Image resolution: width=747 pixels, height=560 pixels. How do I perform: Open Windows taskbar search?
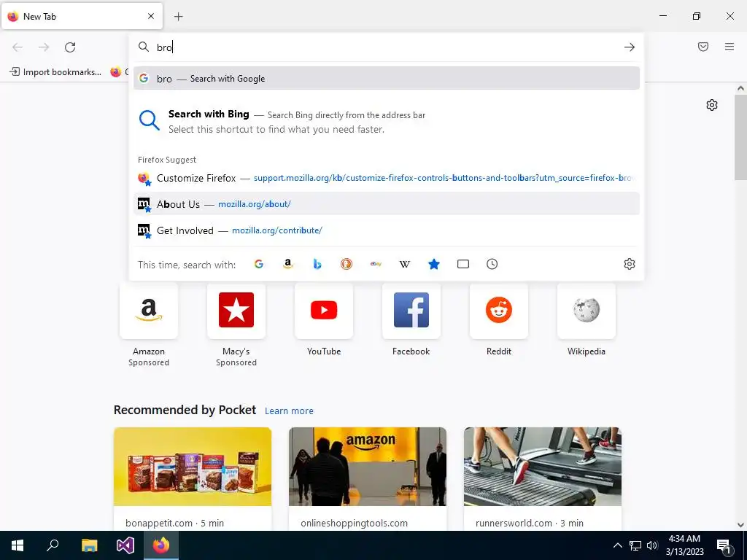tap(53, 545)
